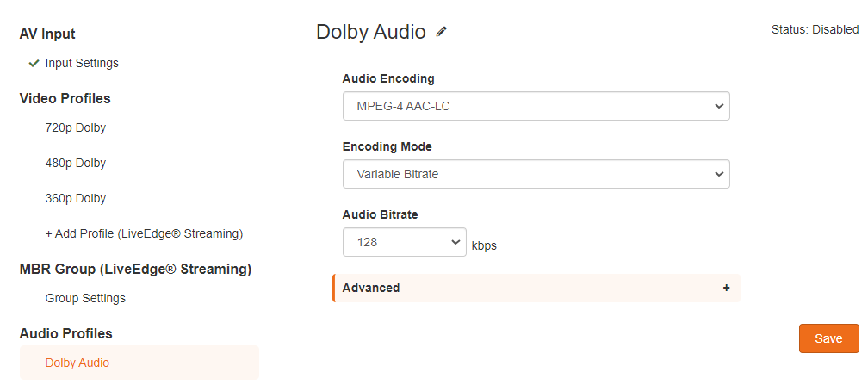868x391 pixels.
Task: Expand the Advanced settings panel
Action: tap(536, 288)
